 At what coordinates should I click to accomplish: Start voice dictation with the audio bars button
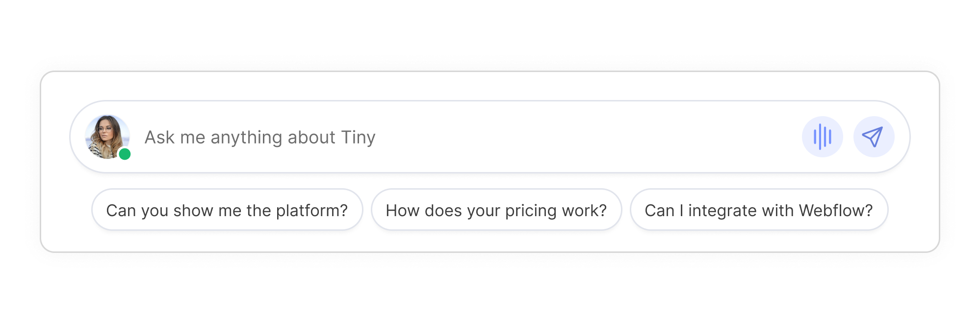tap(822, 137)
